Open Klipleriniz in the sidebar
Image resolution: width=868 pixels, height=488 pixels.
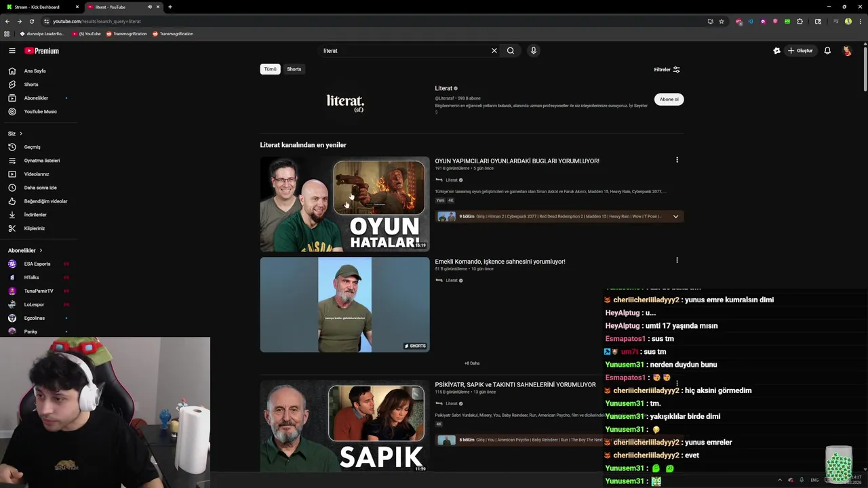coord(35,228)
